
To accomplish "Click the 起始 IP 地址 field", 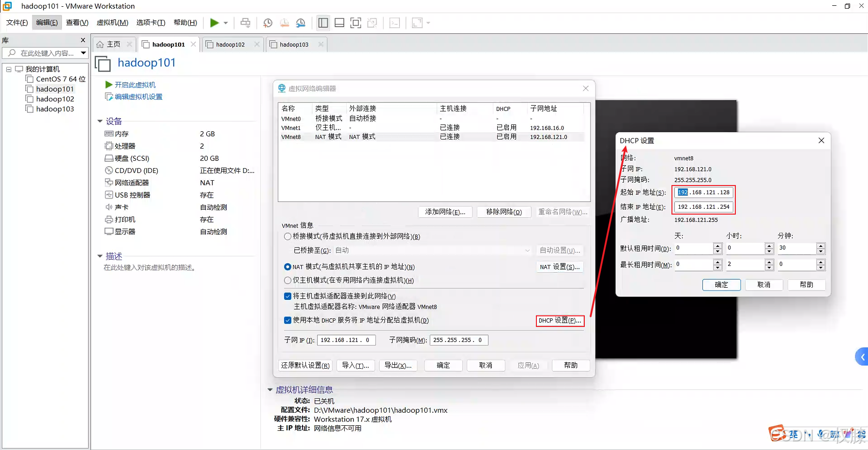I will [x=703, y=192].
